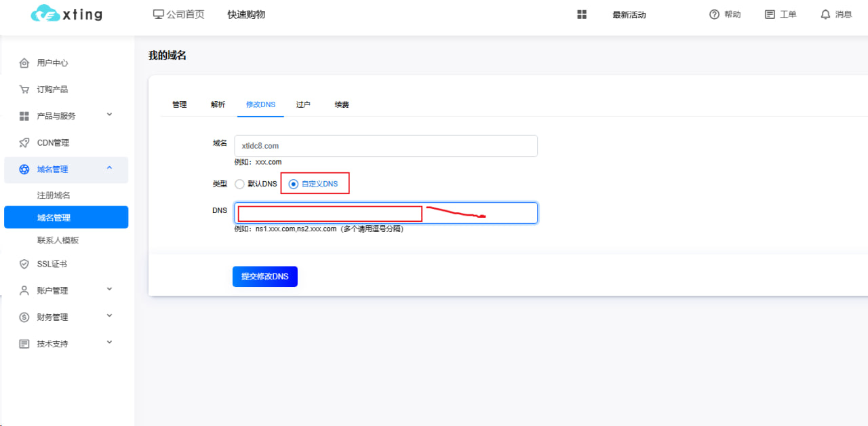Click the CDN管理 rocket icon
The height and width of the screenshot is (426, 868).
(24, 142)
